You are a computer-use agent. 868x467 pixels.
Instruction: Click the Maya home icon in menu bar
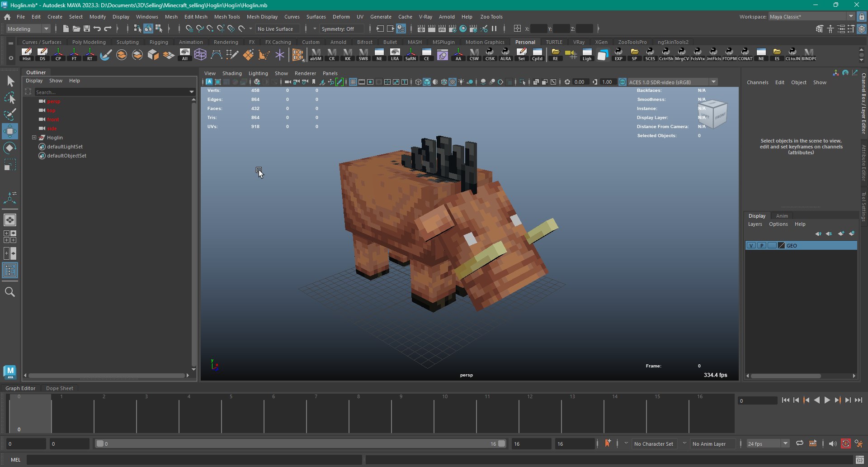[7, 17]
